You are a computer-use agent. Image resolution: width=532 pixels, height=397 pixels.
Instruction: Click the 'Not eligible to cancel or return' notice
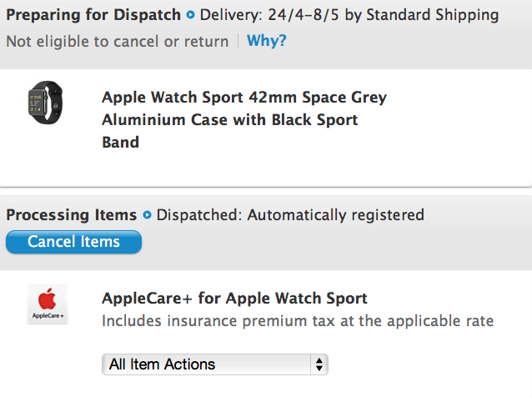(x=118, y=42)
